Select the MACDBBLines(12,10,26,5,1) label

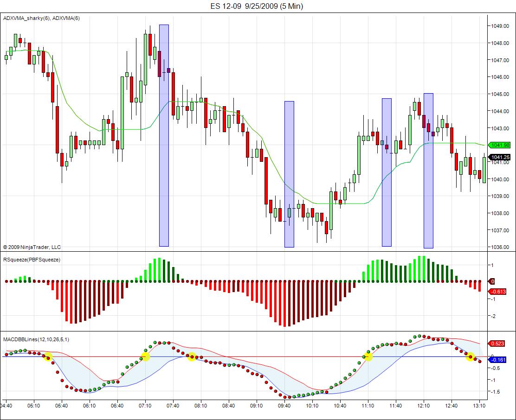36,339
